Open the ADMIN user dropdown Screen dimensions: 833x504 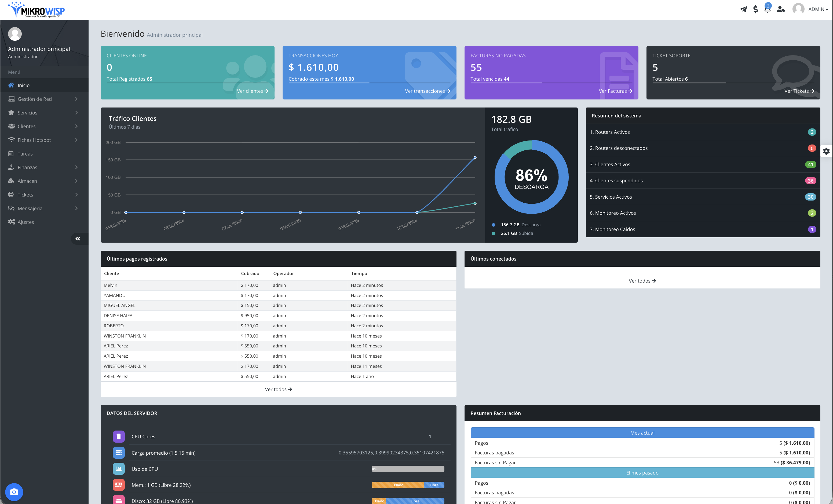coord(811,9)
